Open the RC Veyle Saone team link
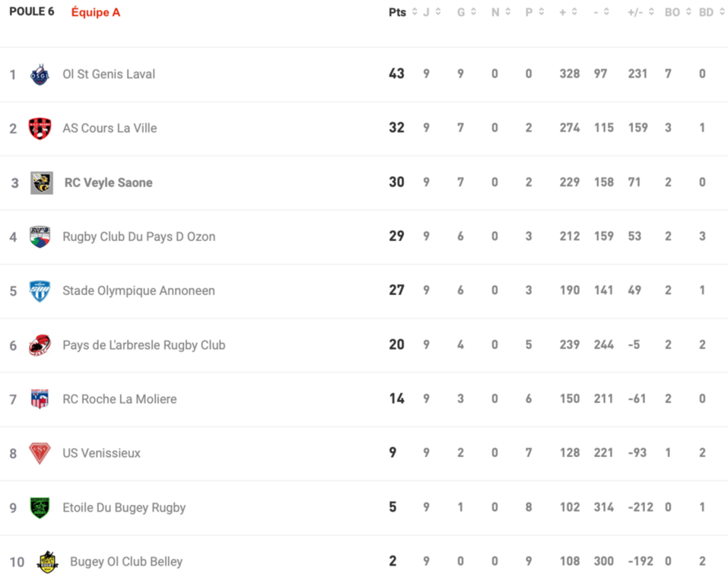 [x=108, y=182]
